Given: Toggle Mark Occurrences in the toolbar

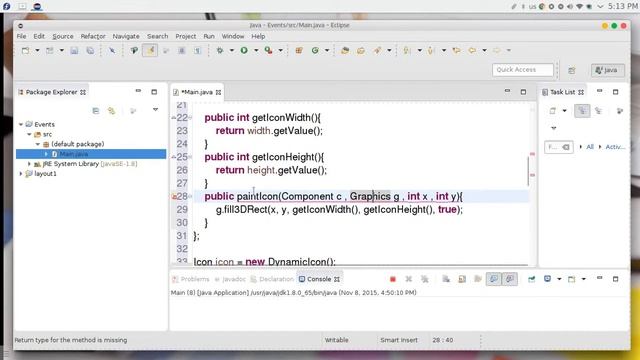Looking at the screenshot, I should coord(150,51).
